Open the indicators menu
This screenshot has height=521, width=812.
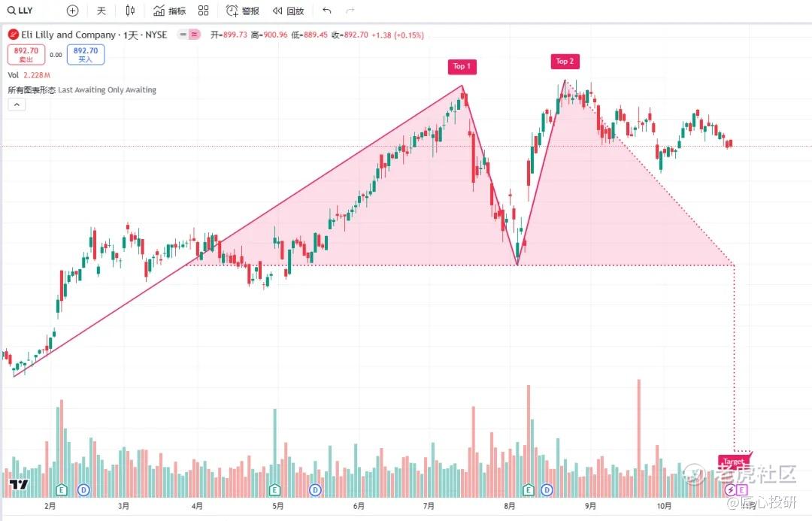(169, 11)
